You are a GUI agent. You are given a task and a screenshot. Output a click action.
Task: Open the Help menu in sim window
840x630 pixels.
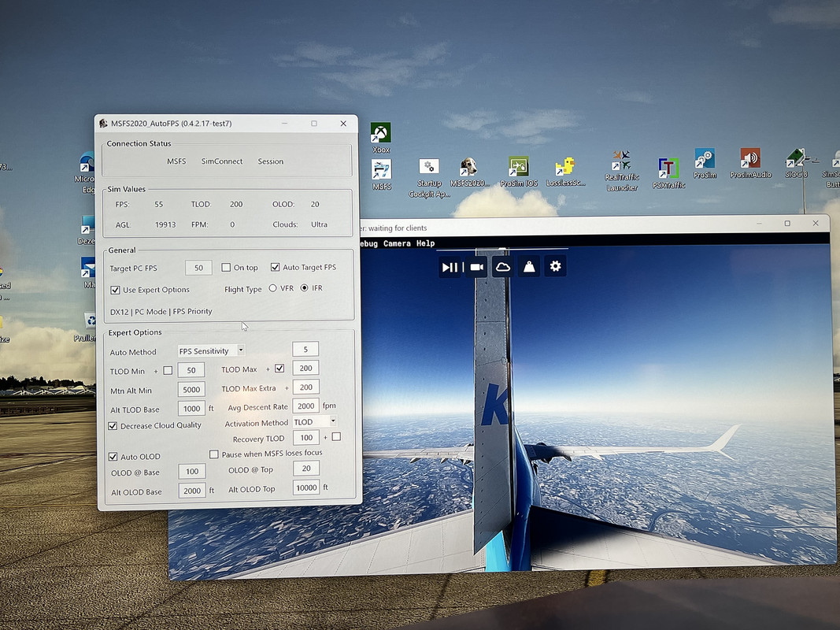pos(425,243)
